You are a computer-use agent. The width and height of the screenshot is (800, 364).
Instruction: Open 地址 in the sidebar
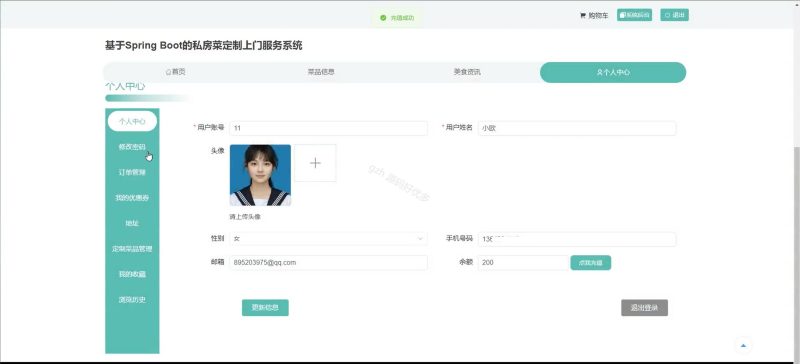pyautogui.click(x=132, y=223)
